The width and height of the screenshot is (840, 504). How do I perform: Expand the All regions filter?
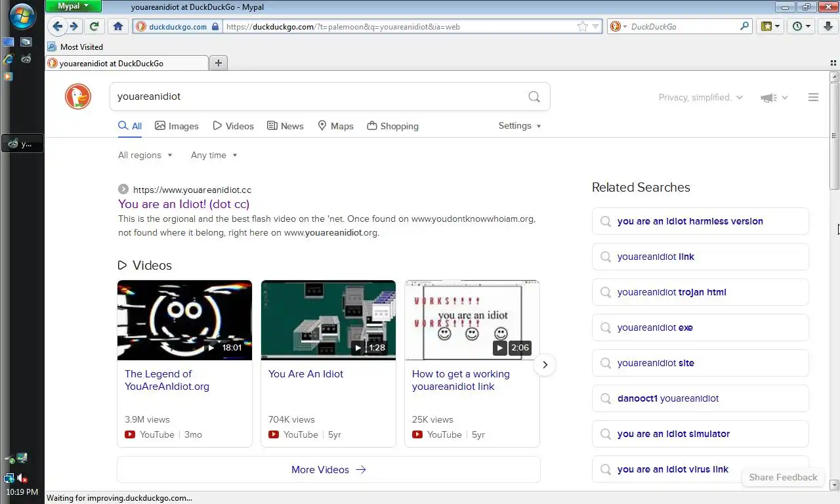[145, 155]
